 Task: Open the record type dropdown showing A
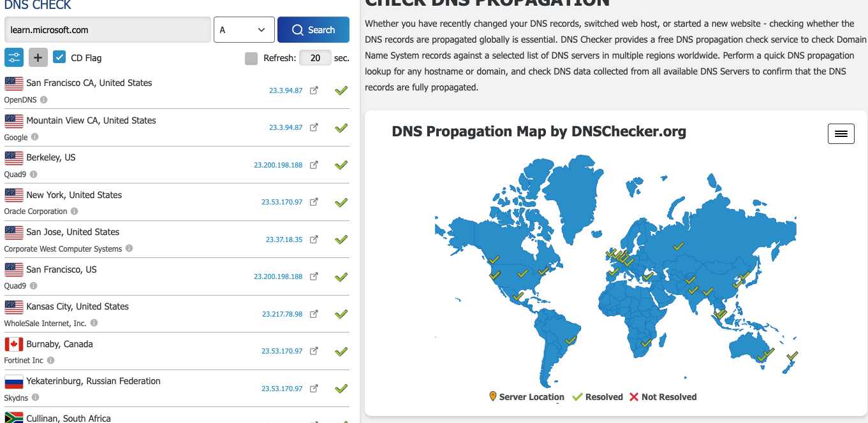[244, 29]
